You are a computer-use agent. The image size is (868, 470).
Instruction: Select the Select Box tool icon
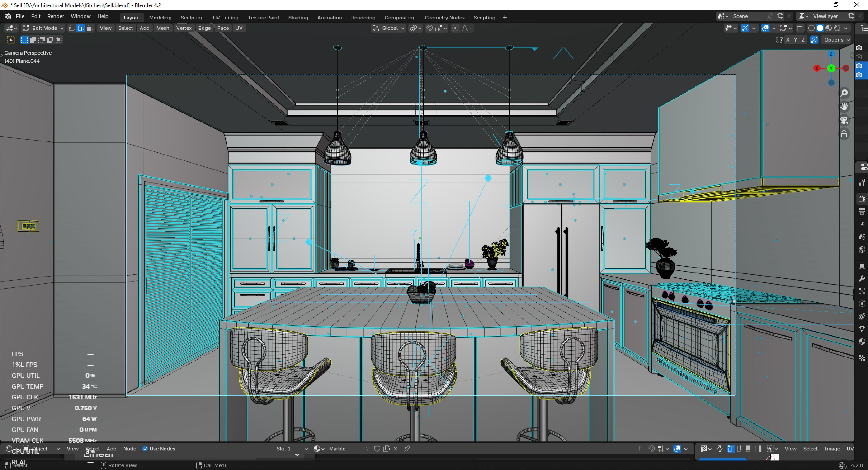(x=11, y=40)
